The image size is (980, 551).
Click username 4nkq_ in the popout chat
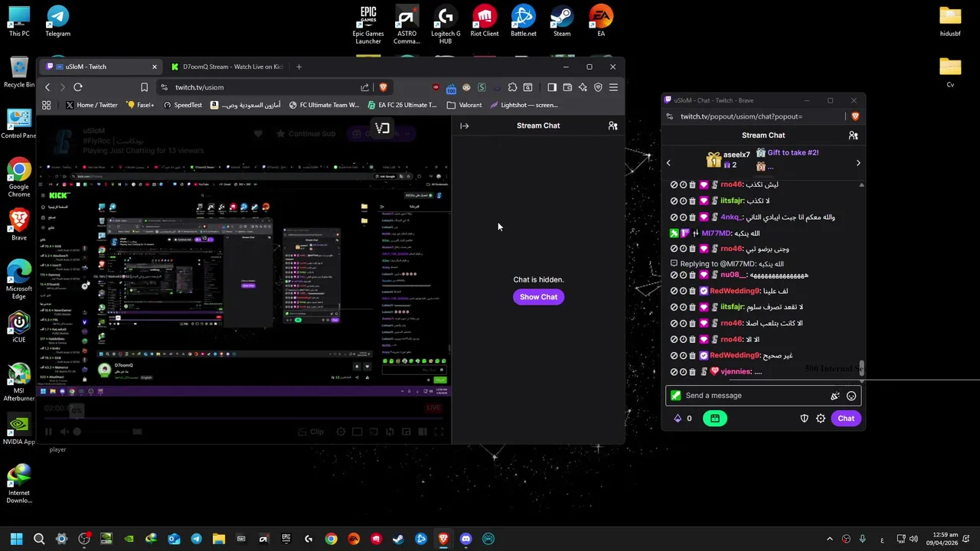point(731,217)
